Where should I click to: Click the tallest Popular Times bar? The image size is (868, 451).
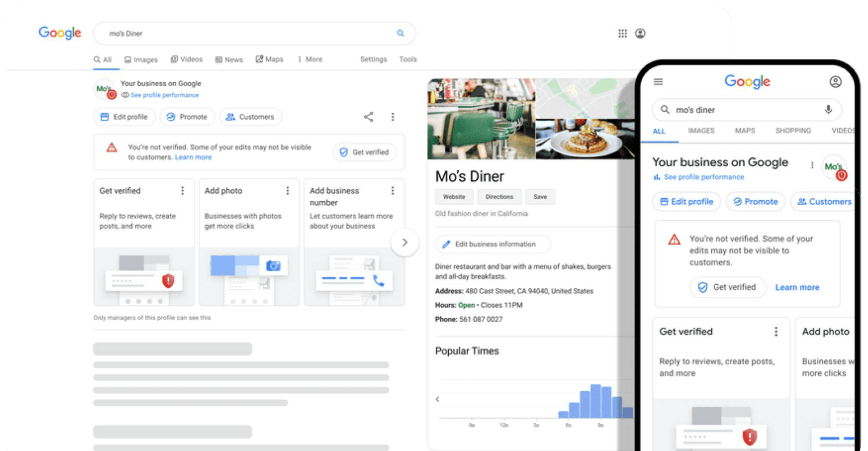[595, 401]
